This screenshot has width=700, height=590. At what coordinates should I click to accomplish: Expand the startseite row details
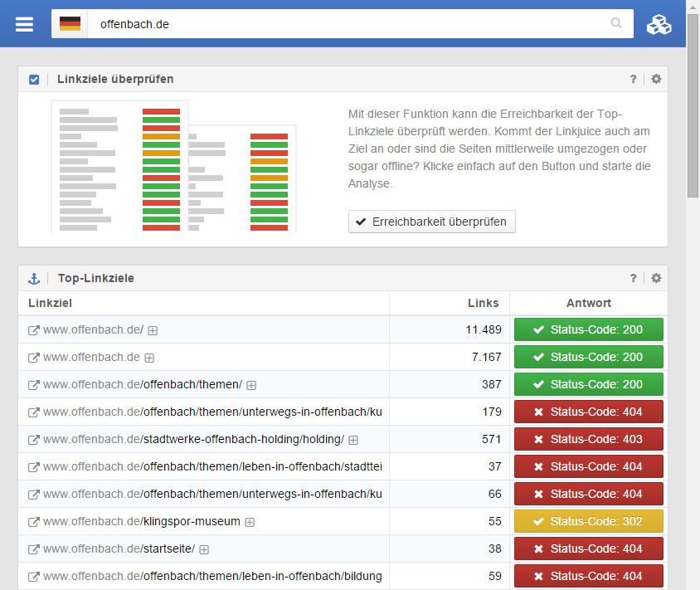click(204, 549)
